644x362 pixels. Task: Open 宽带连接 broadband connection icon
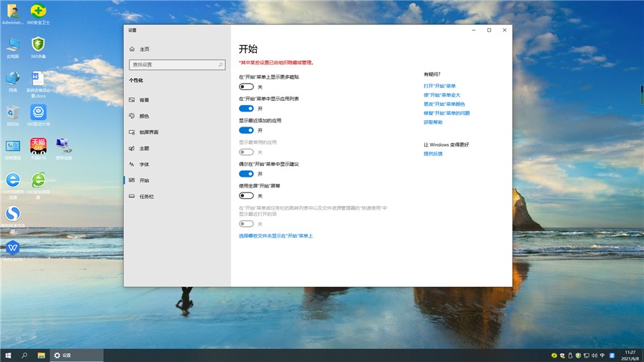click(x=64, y=150)
